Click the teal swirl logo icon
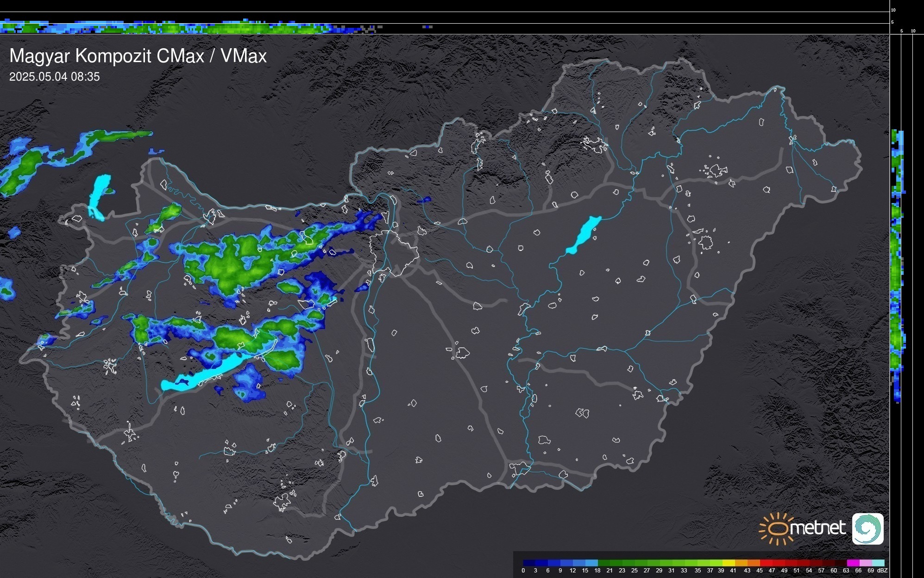This screenshot has height=578, width=924. [867, 529]
